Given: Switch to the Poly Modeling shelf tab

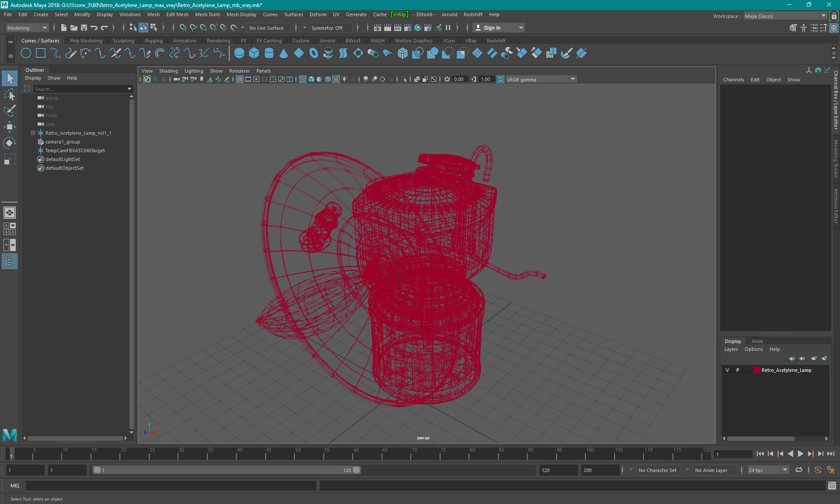Looking at the screenshot, I should 86,41.
